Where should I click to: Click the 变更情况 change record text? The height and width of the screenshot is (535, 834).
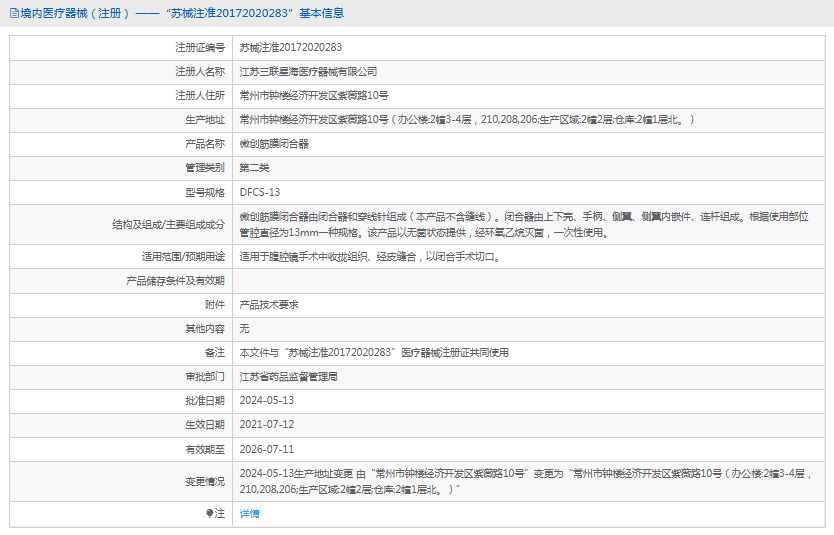[x=525, y=481]
